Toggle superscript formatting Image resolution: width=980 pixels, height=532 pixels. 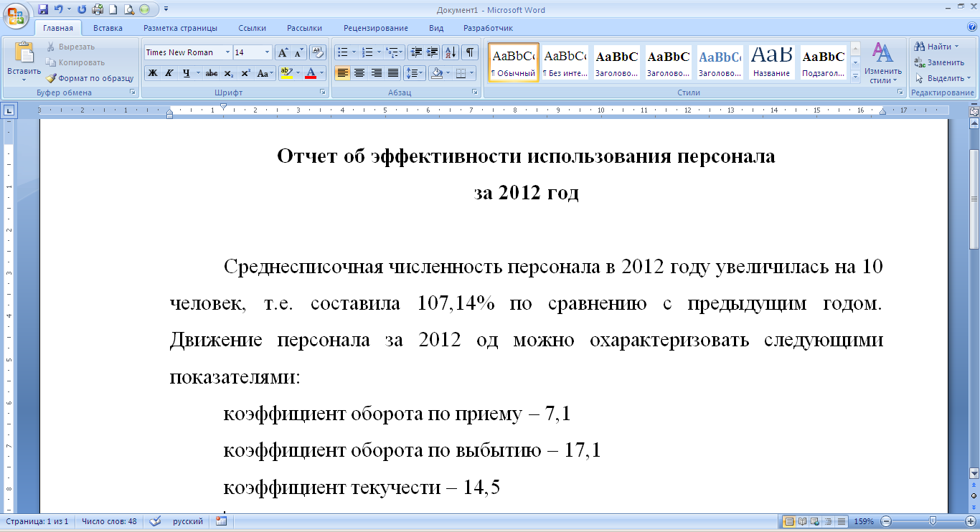[245, 73]
